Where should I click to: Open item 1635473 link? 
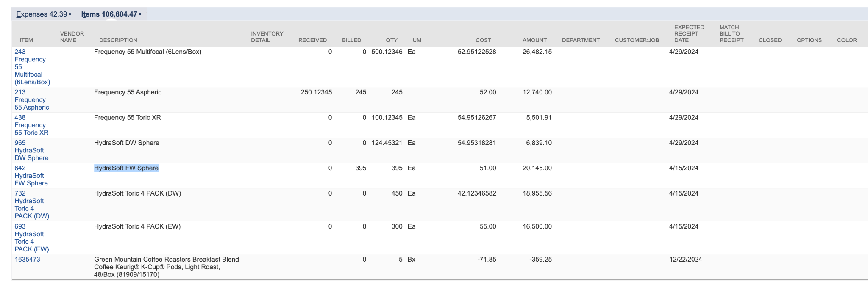(x=27, y=260)
